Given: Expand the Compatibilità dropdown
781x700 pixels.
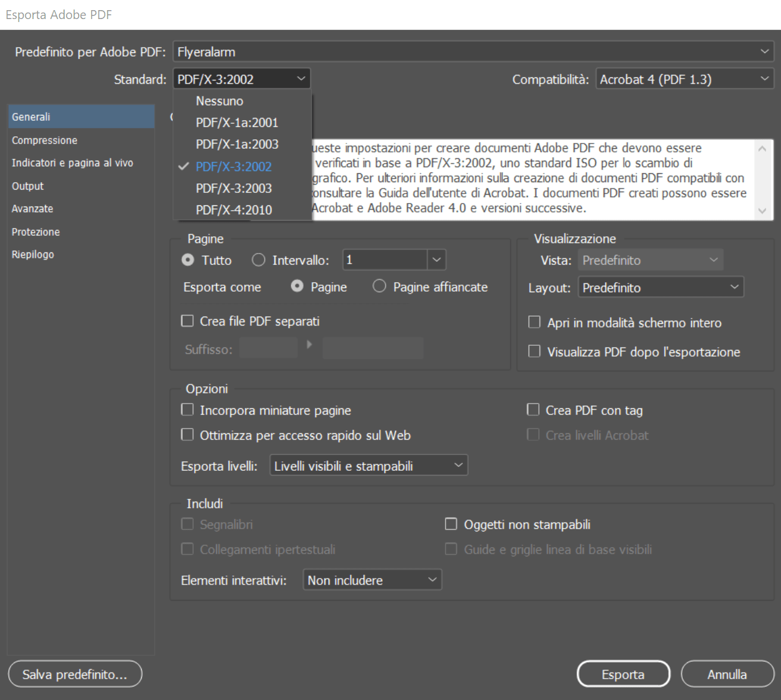Looking at the screenshot, I should (x=684, y=79).
